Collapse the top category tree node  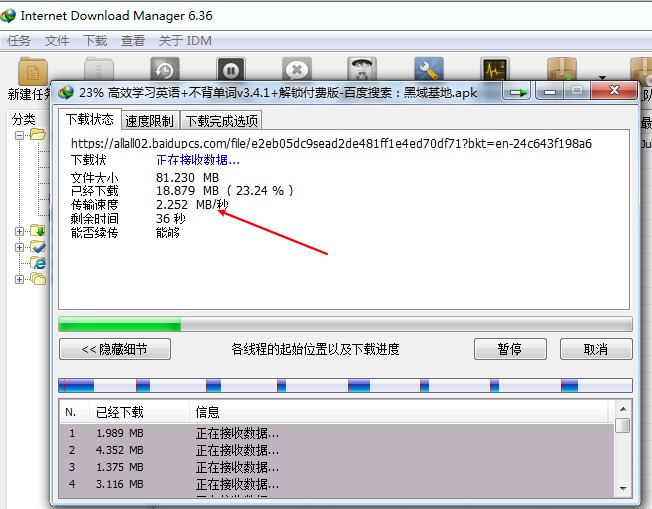tap(19, 135)
